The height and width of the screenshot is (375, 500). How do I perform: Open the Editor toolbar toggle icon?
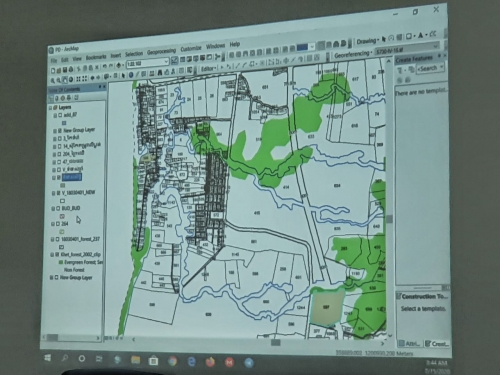(174, 61)
